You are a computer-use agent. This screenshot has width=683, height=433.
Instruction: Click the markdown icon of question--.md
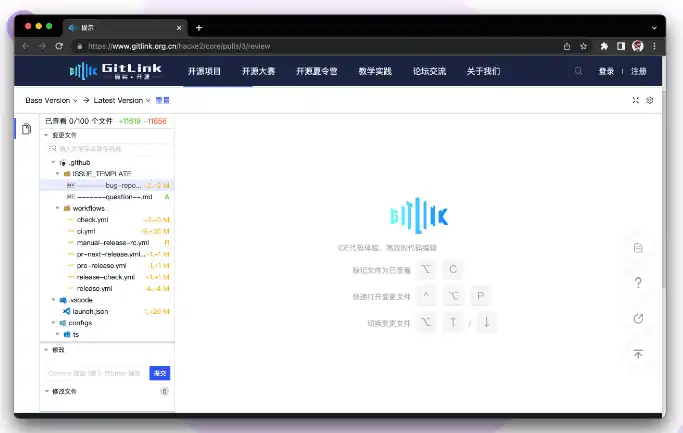coord(71,197)
